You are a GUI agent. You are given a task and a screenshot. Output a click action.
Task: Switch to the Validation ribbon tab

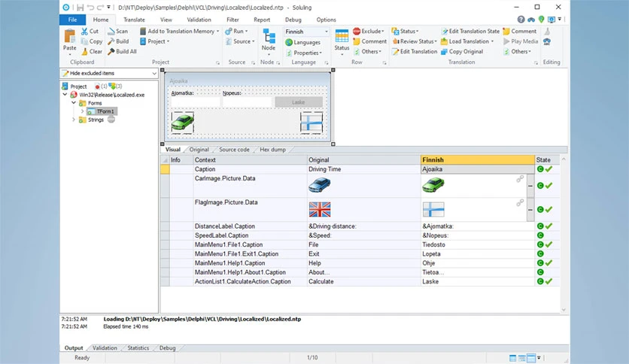click(199, 20)
